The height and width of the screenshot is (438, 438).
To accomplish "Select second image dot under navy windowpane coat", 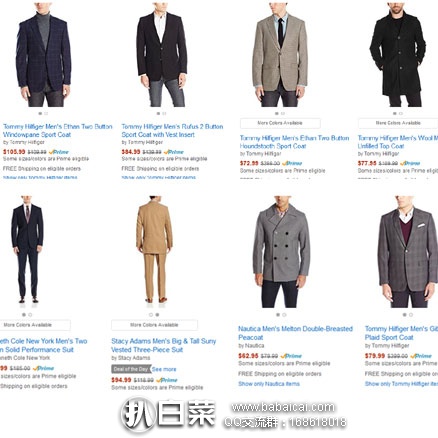I will [x=46, y=113].
